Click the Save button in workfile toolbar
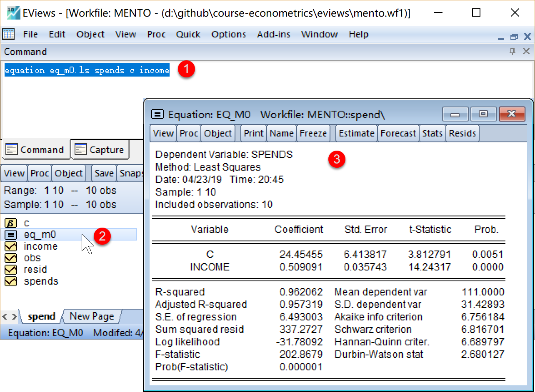The width and height of the screenshot is (535, 392). [x=104, y=173]
